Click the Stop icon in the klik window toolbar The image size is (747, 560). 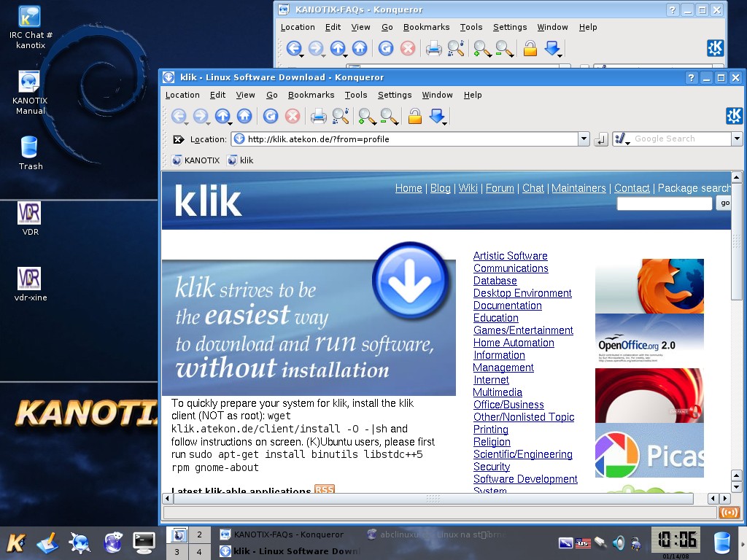(293, 116)
